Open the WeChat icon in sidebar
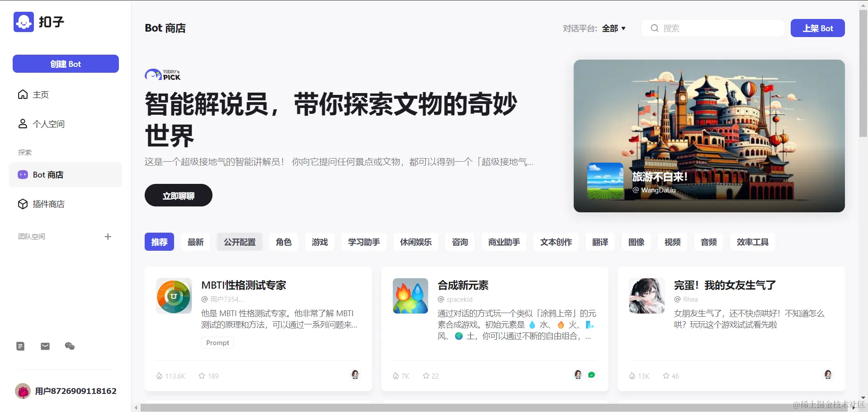868x412 pixels. click(x=70, y=346)
